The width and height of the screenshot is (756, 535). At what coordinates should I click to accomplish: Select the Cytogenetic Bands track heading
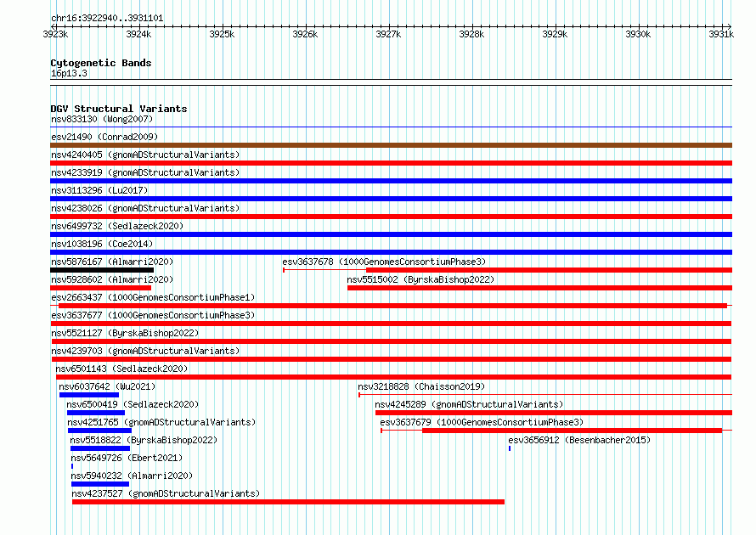point(101,63)
